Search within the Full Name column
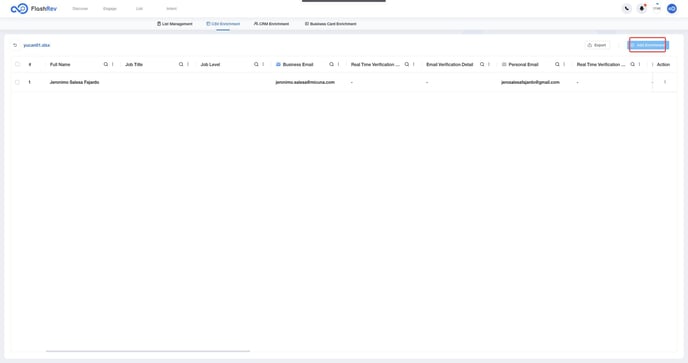Image resolution: width=688 pixels, height=363 pixels. [x=106, y=65]
